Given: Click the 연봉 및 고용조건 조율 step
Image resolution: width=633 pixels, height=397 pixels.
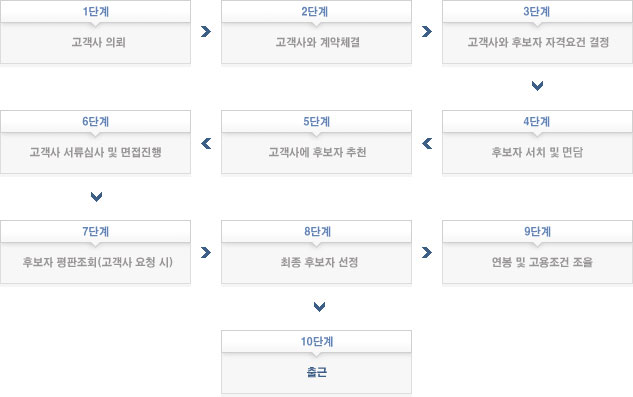Looking at the screenshot, I should pyautogui.click(x=537, y=263).
